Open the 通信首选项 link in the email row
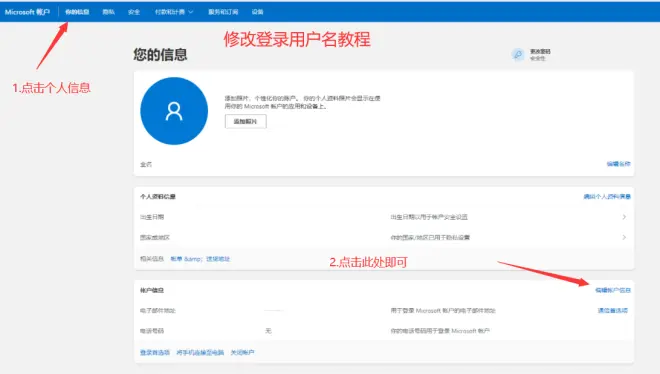 tap(612, 310)
